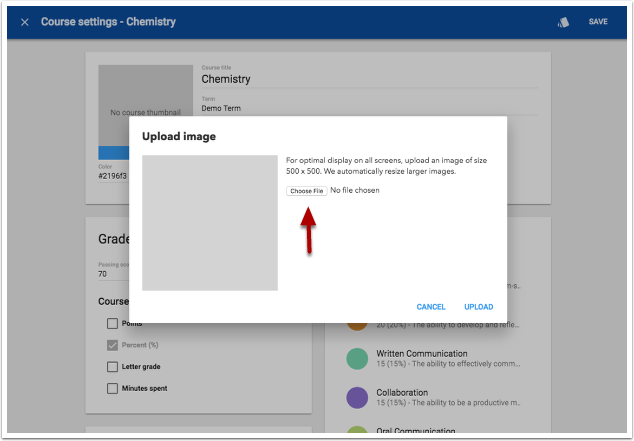Save the course settings
The image size is (634, 441).
pyautogui.click(x=598, y=22)
